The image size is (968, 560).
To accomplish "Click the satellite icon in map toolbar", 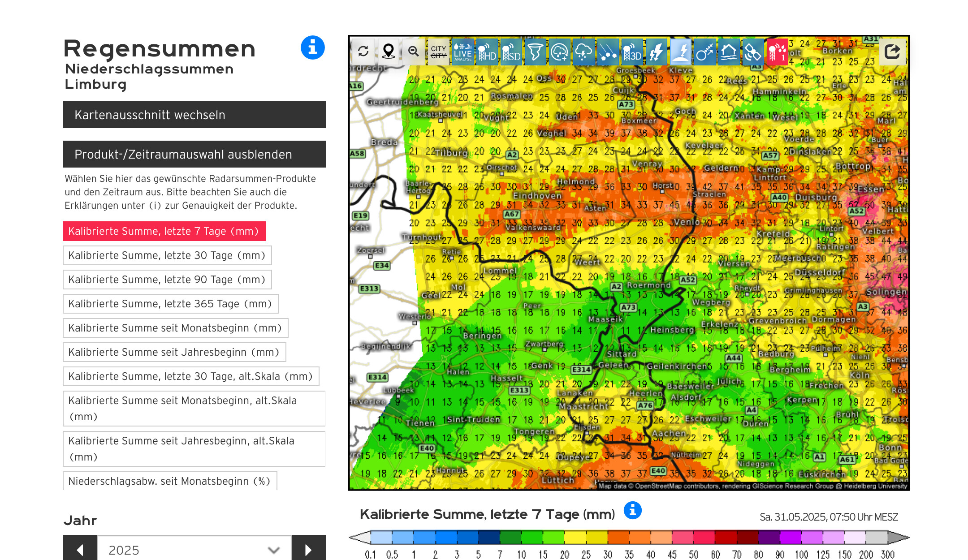I will click(x=752, y=52).
